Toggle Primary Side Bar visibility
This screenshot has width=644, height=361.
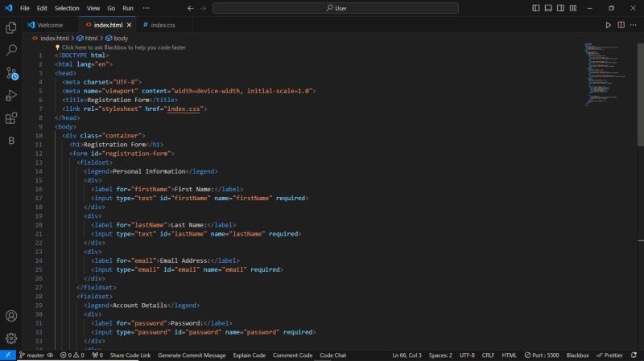pyautogui.click(x=535, y=8)
